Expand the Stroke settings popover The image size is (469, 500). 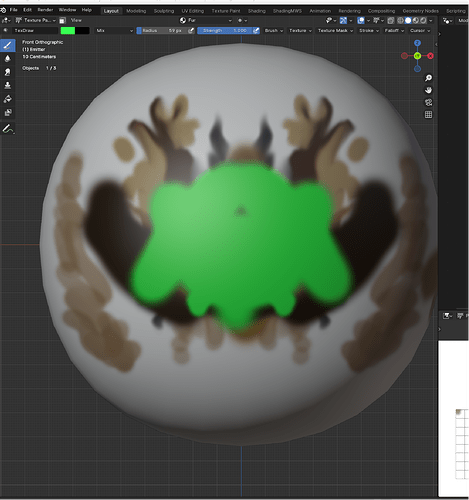click(x=369, y=31)
